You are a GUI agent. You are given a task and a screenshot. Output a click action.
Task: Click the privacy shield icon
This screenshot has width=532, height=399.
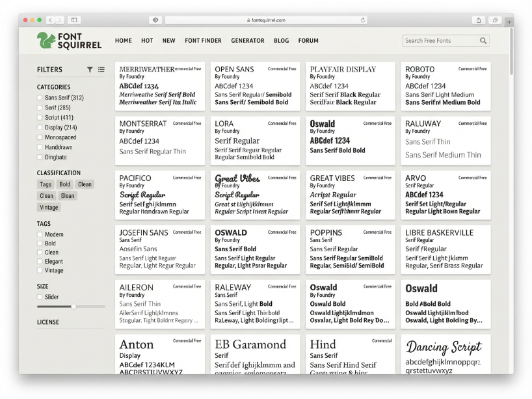pyautogui.click(x=155, y=20)
